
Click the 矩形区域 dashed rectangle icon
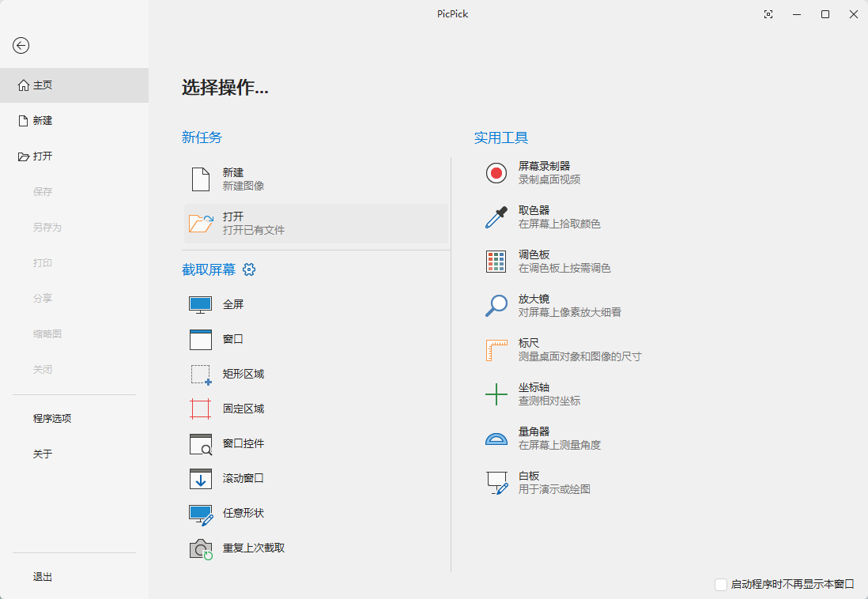click(x=201, y=375)
